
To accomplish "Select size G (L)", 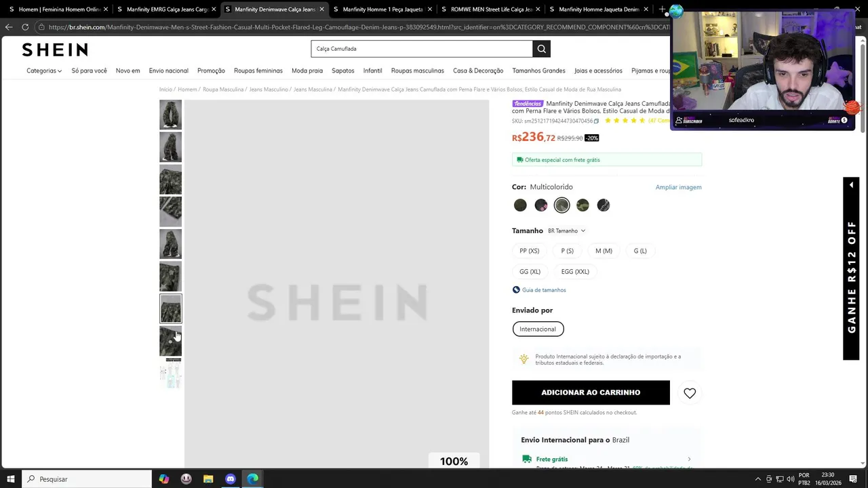I will (640, 251).
